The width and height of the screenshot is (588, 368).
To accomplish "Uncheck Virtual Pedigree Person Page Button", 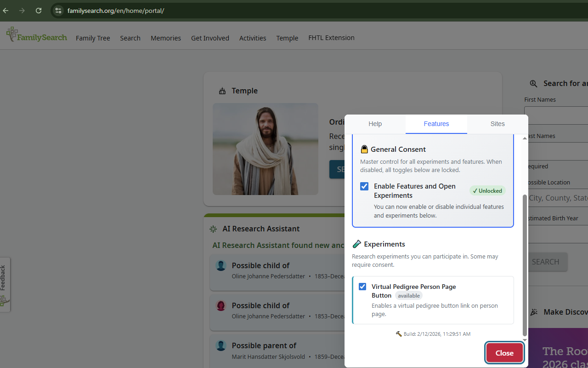I will (362, 287).
